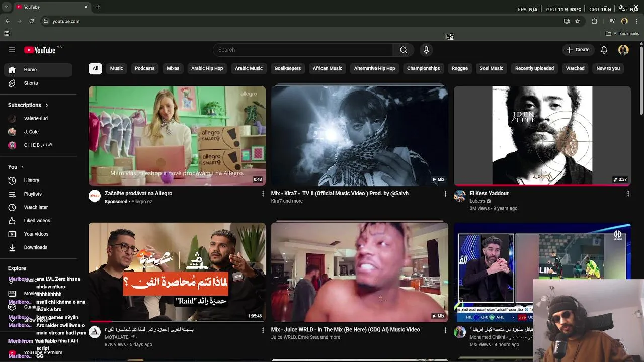The width and height of the screenshot is (644, 362).
Task: Open browser three-dot menu
Action: coord(637,21)
